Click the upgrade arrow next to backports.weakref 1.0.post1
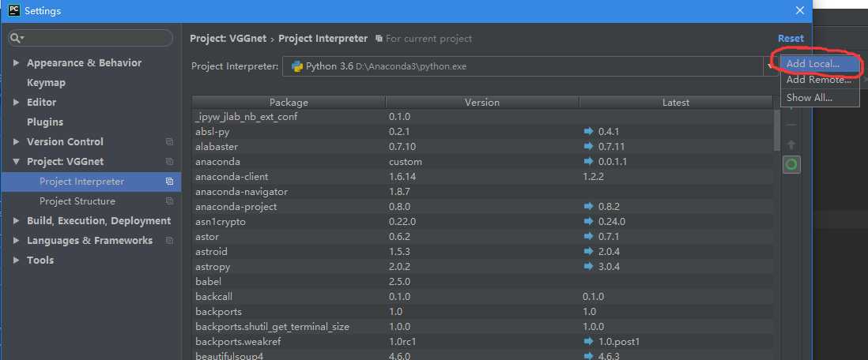Screen dimensions: 868x360 point(588,342)
